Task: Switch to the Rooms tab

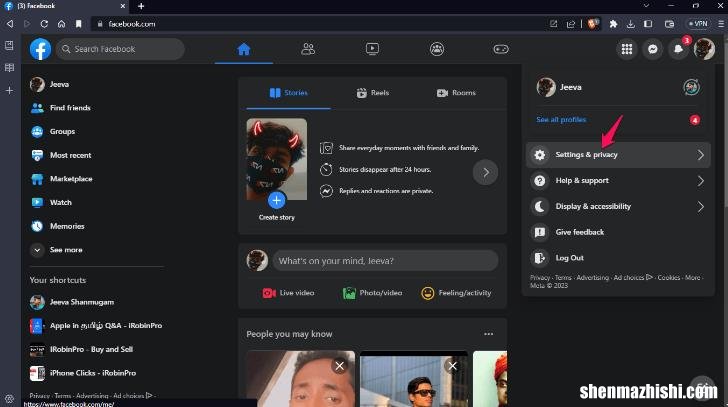Action: click(x=456, y=93)
